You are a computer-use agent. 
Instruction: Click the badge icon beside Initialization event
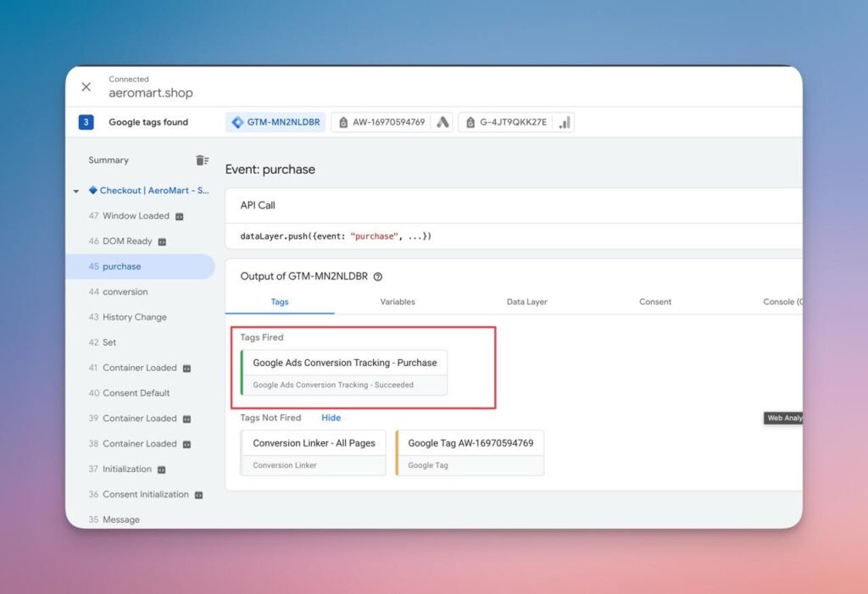click(x=161, y=469)
